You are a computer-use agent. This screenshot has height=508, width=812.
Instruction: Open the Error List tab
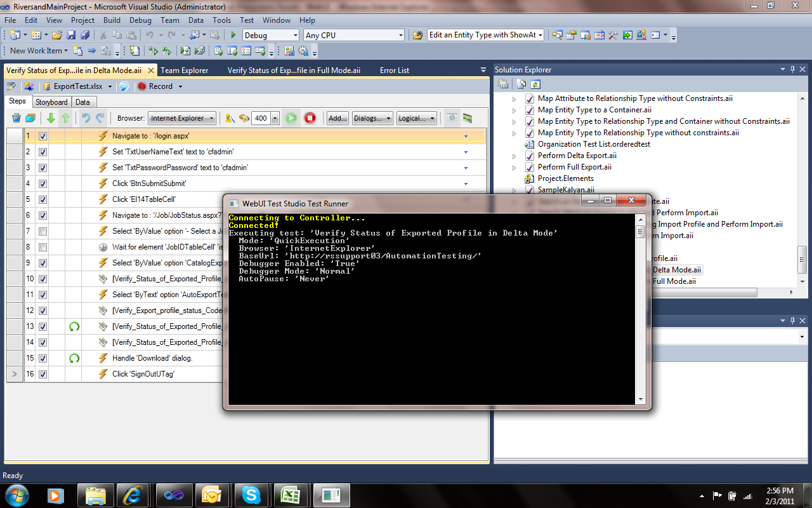[395, 70]
